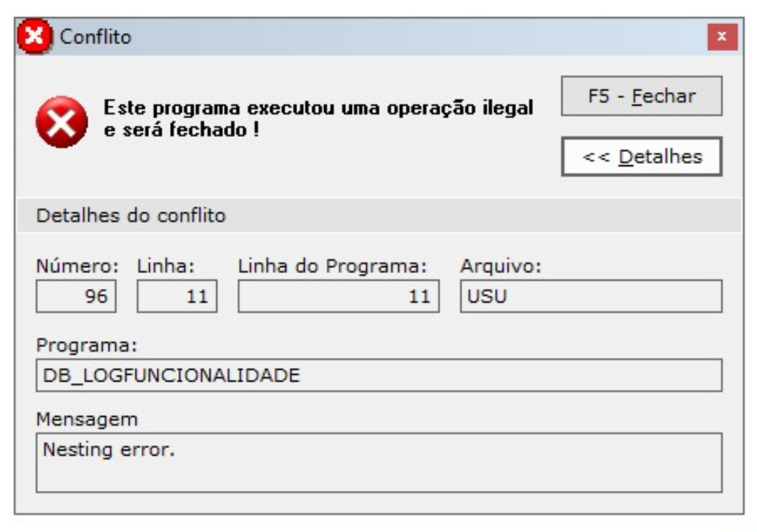Click the Linha do Programa label
This screenshot has width=757, height=532.
[x=332, y=266]
